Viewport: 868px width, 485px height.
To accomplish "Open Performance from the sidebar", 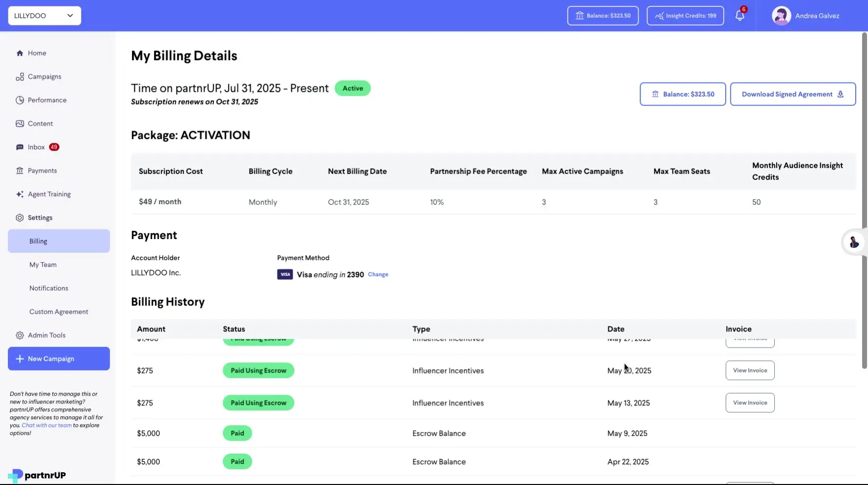I will (20, 100).
